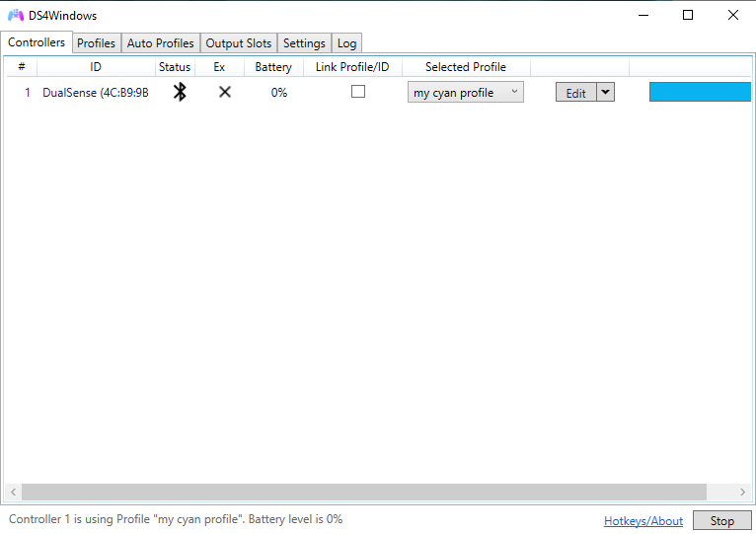The width and height of the screenshot is (756, 534).
Task: Select the Output Slots tab
Action: coord(239,43)
